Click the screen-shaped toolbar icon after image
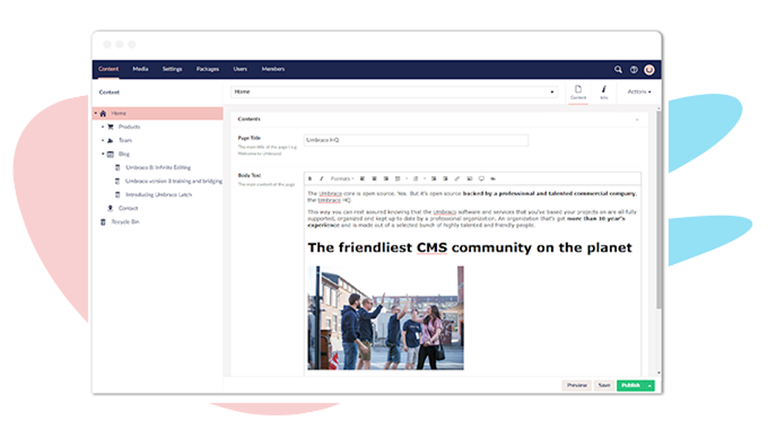The width and height of the screenshot is (768, 429). pyautogui.click(x=481, y=179)
